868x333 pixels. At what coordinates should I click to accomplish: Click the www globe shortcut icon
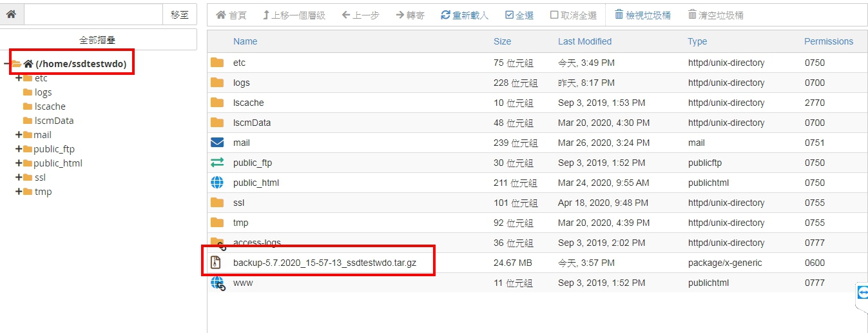(x=218, y=283)
